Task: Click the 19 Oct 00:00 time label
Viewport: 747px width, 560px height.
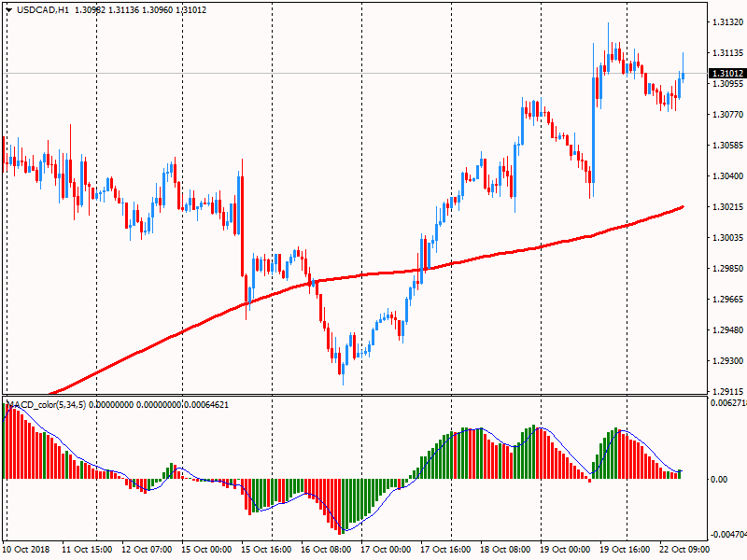Action: tap(565, 550)
